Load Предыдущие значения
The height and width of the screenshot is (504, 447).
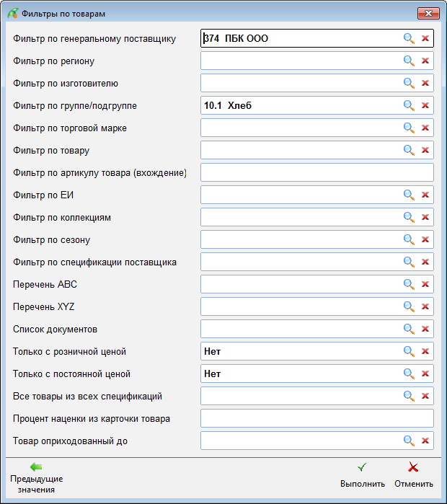click(x=36, y=477)
